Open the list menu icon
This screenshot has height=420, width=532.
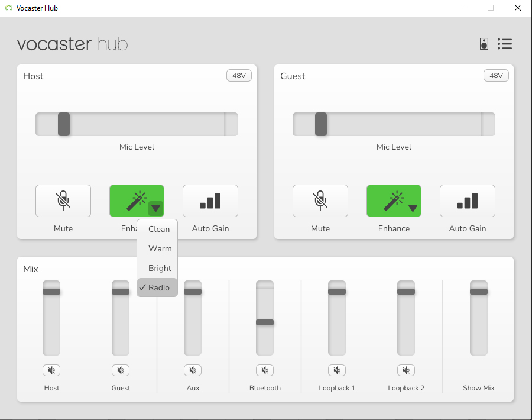point(505,44)
